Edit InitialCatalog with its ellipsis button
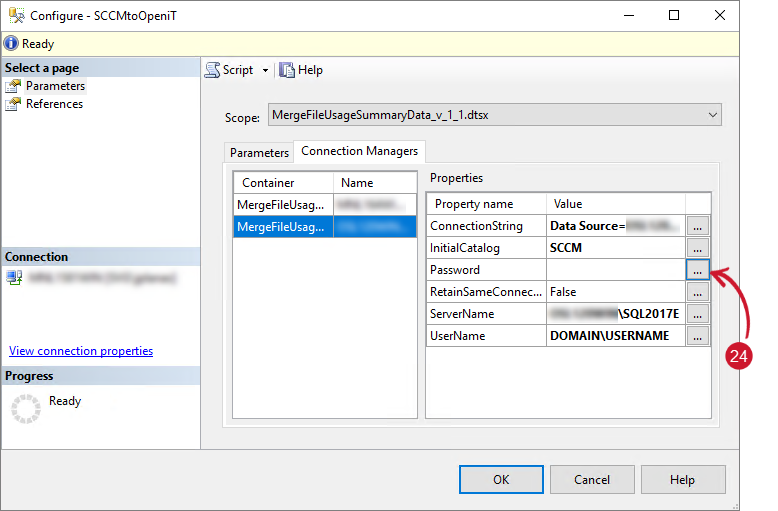 [x=698, y=248]
